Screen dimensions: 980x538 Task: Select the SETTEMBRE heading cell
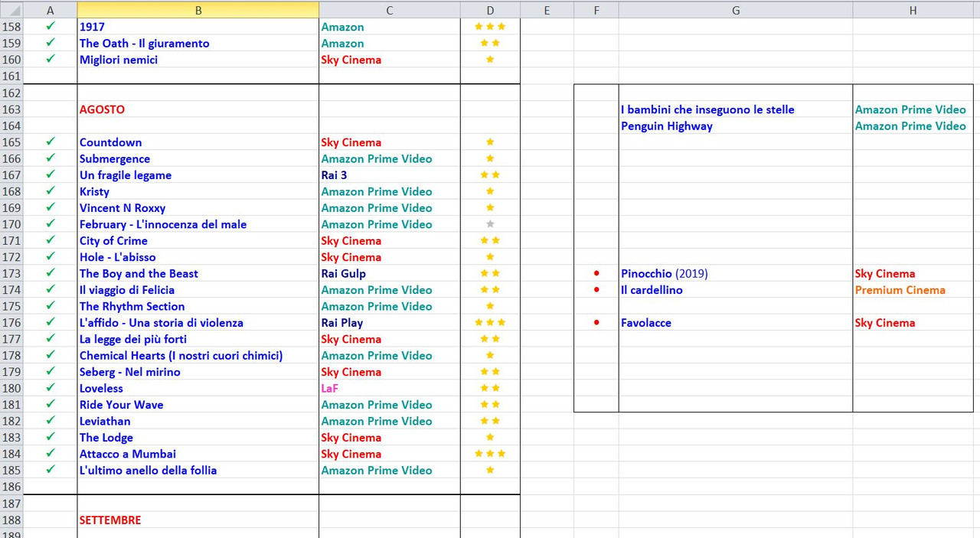pos(198,520)
